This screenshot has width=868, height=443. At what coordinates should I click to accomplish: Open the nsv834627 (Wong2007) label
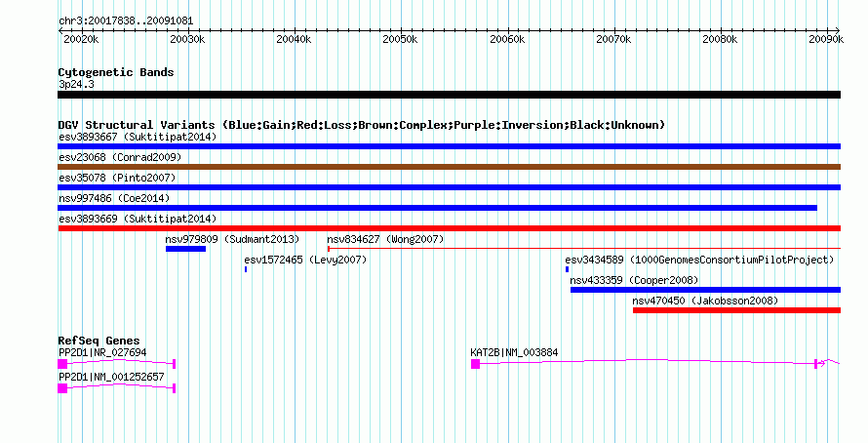point(385,239)
